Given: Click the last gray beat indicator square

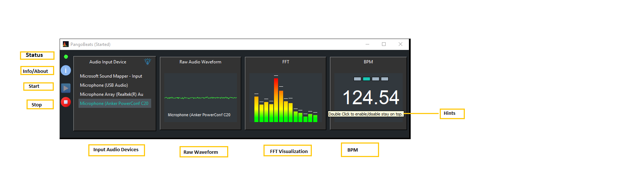Looking at the screenshot, I should coord(385,79).
